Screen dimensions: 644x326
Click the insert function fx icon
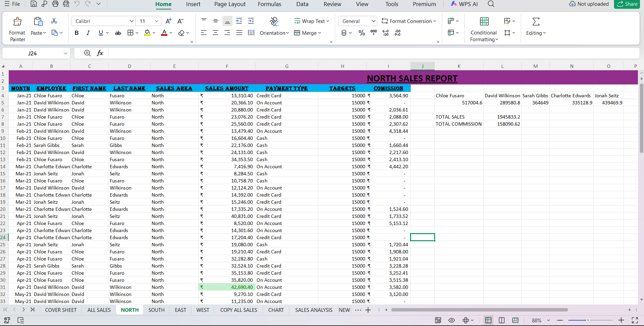click(100, 53)
